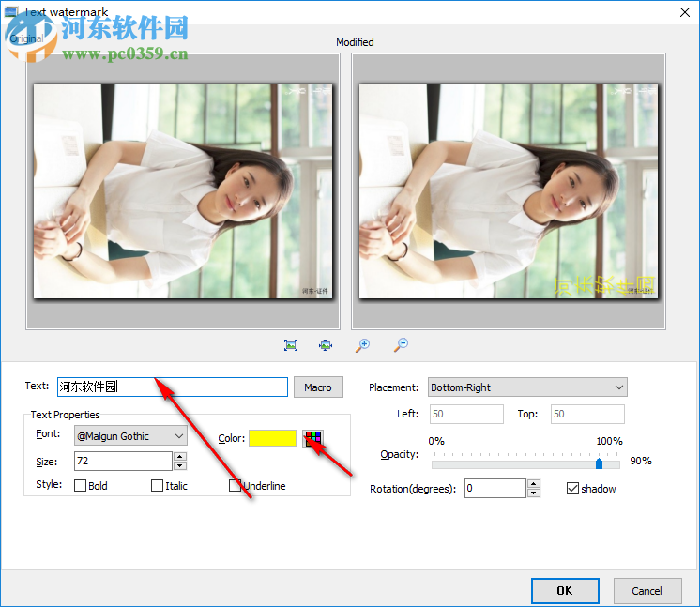The image size is (700, 607).
Task: Open the color picker palette icon
Action: tap(313, 438)
